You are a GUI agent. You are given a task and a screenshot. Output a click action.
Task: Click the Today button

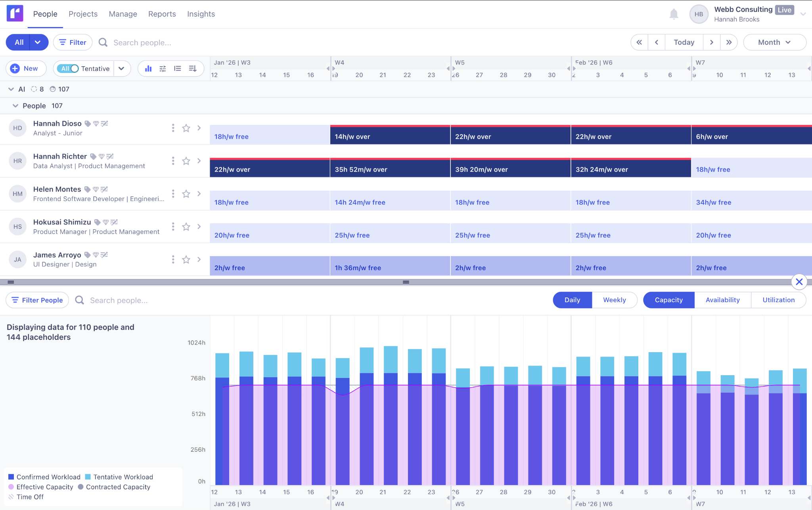pos(684,42)
